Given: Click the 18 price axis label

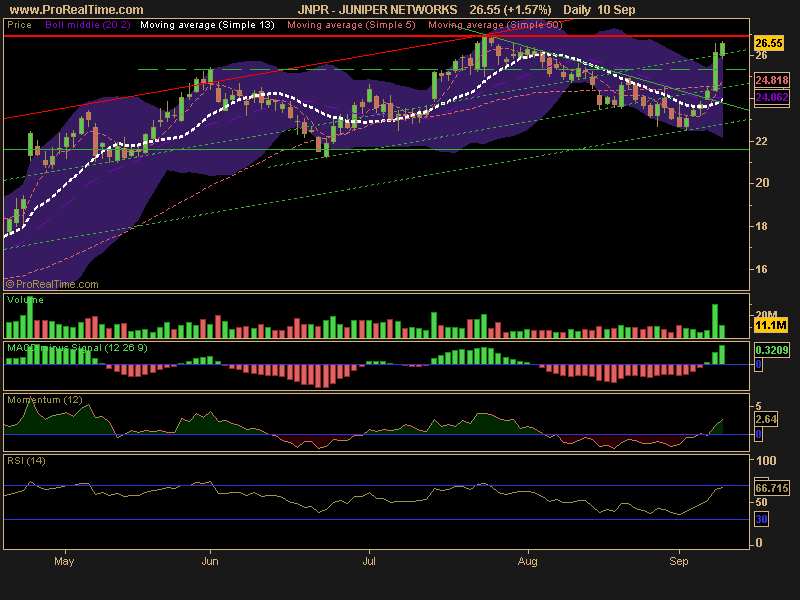Looking at the screenshot, I should click(761, 226).
